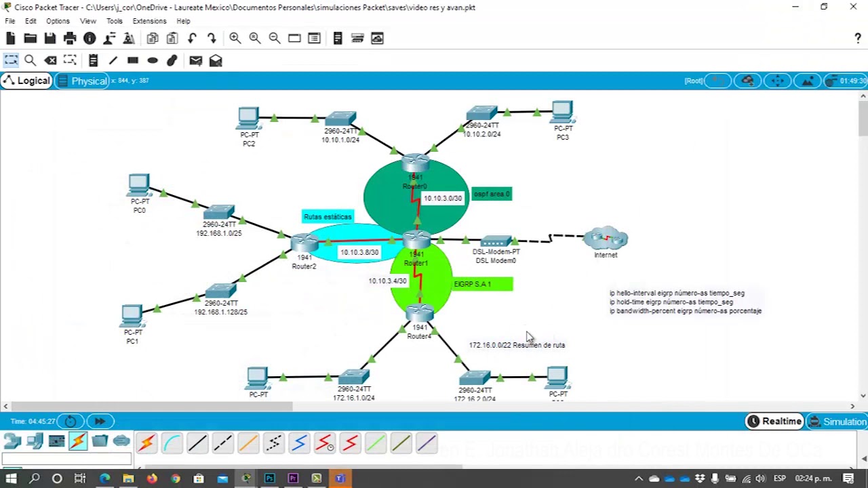Switch to the Physical workspace tab
The height and width of the screenshot is (488, 868).
[x=82, y=81]
